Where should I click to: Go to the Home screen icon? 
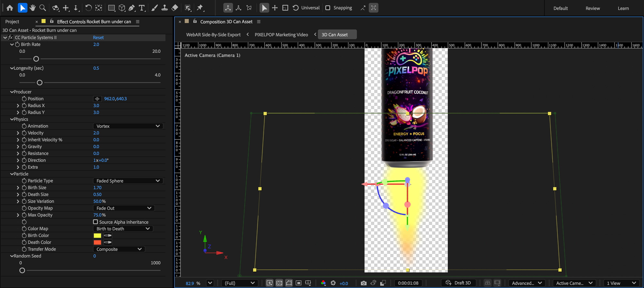click(x=10, y=8)
